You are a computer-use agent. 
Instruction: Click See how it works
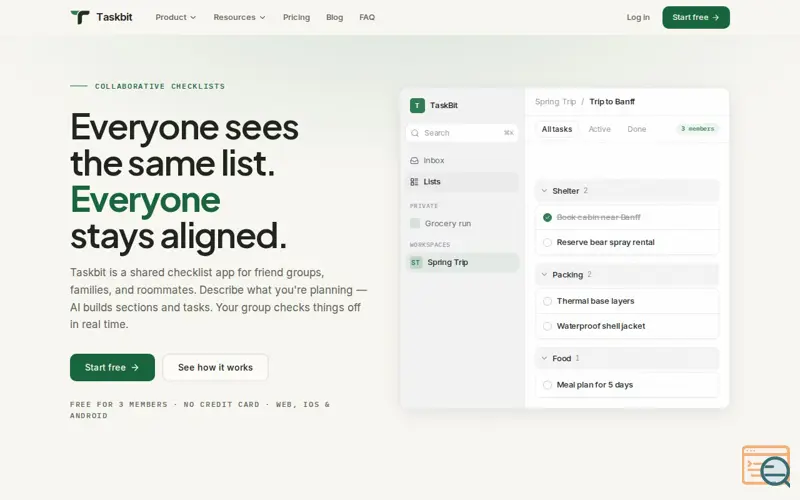pyautogui.click(x=215, y=367)
